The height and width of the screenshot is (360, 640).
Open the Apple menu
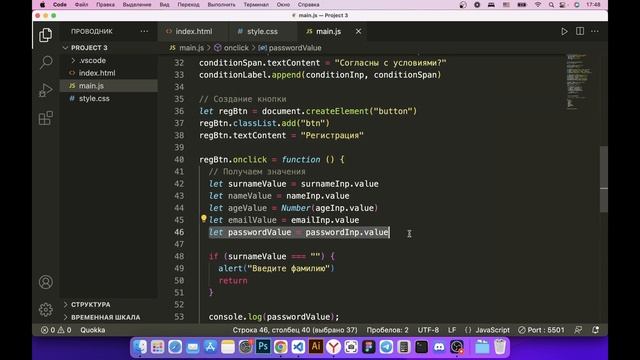(x=42, y=5)
